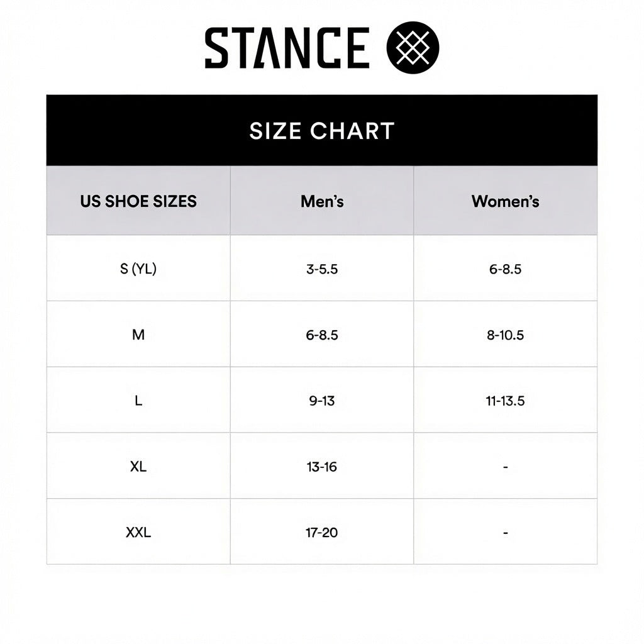644x644 pixels.
Task: Click the women's dash cell in XL row
Action: [506, 466]
